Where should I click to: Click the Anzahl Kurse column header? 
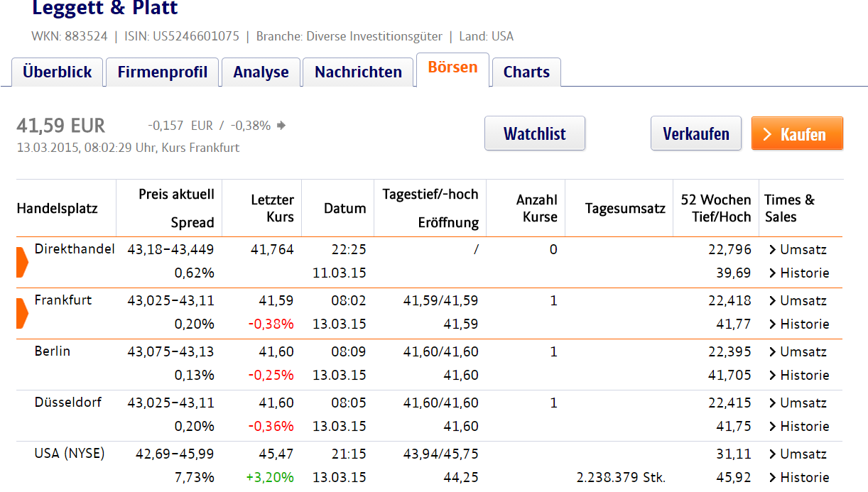(537, 208)
